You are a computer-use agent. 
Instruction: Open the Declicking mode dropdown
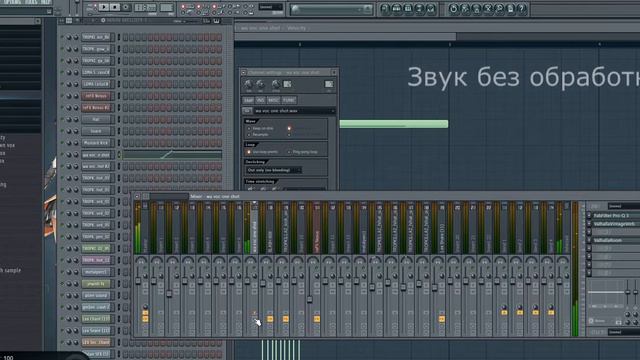coord(273,170)
